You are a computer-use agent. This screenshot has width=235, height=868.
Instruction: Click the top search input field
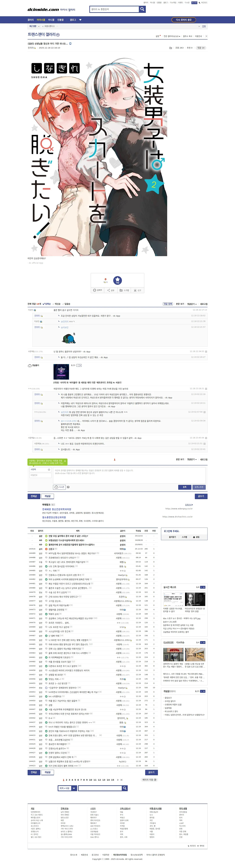114,9
